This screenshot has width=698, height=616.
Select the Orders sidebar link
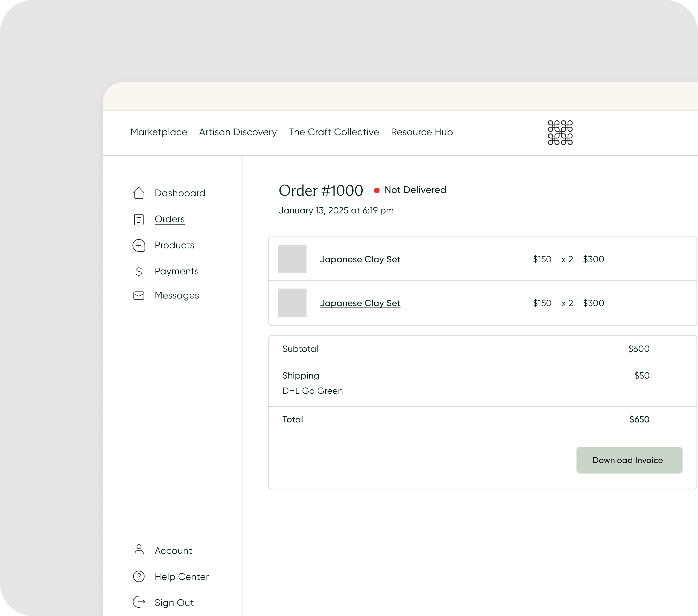click(x=170, y=219)
